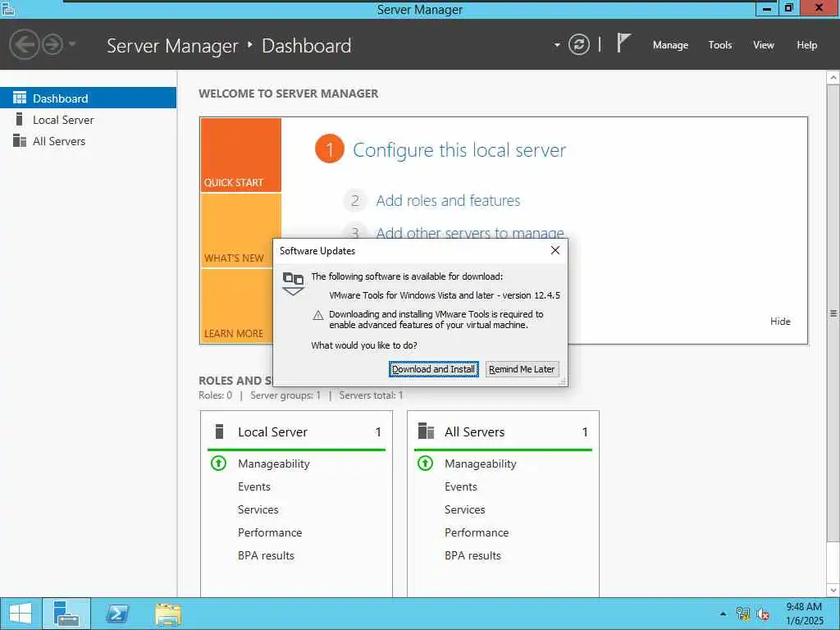Launch PowerShell from the taskbar

click(116, 614)
